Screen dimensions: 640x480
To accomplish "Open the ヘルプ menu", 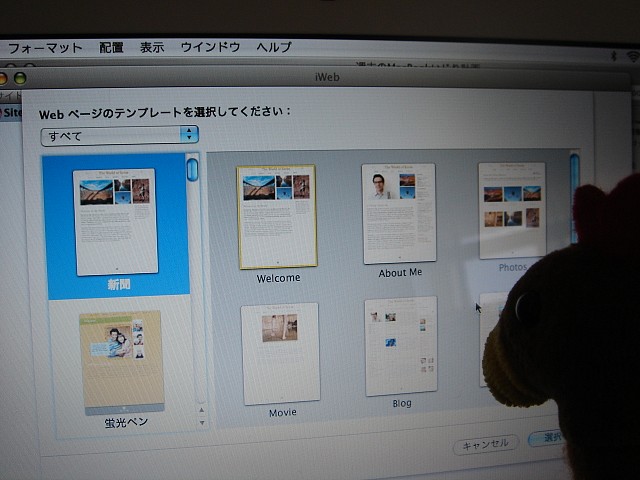I will 274,47.
